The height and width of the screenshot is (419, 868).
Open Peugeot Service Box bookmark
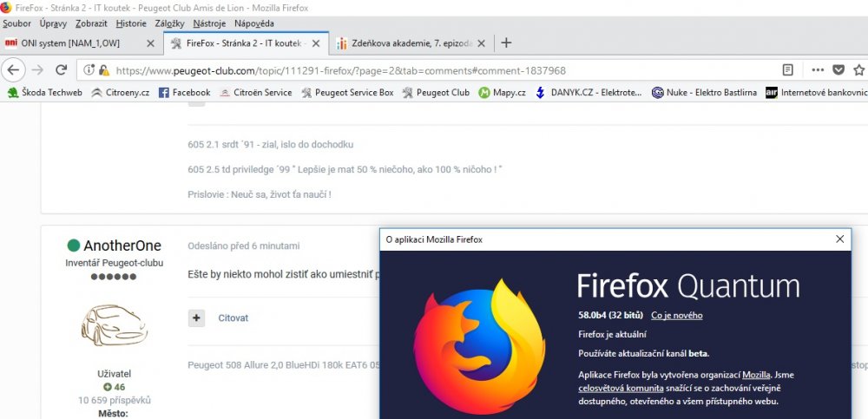(x=347, y=93)
